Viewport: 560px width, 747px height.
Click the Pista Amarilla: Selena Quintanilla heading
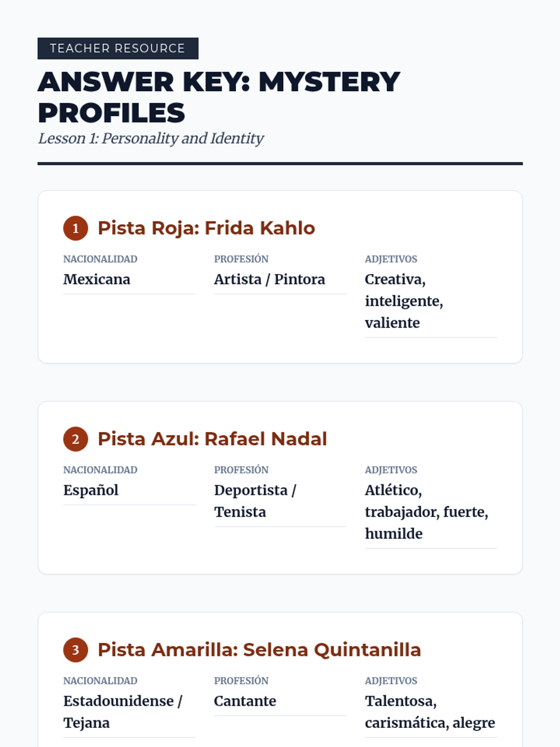pyautogui.click(x=259, y=650)
